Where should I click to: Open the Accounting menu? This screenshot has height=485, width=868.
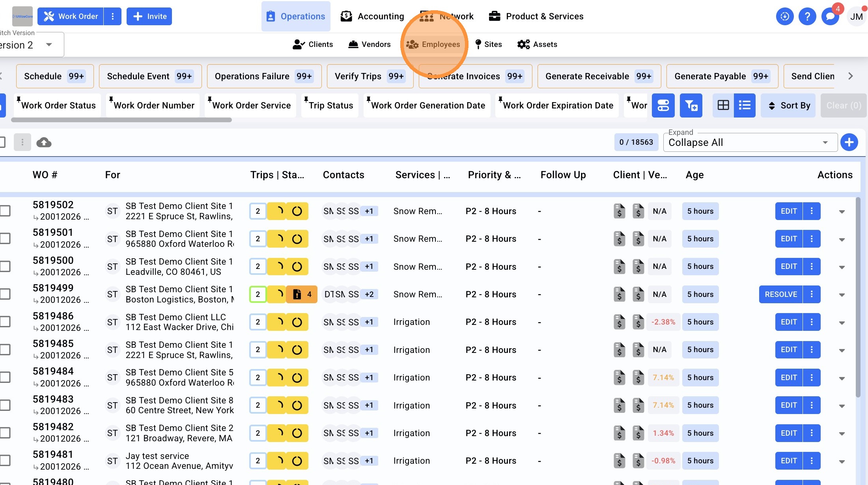(x=372, y=17)
